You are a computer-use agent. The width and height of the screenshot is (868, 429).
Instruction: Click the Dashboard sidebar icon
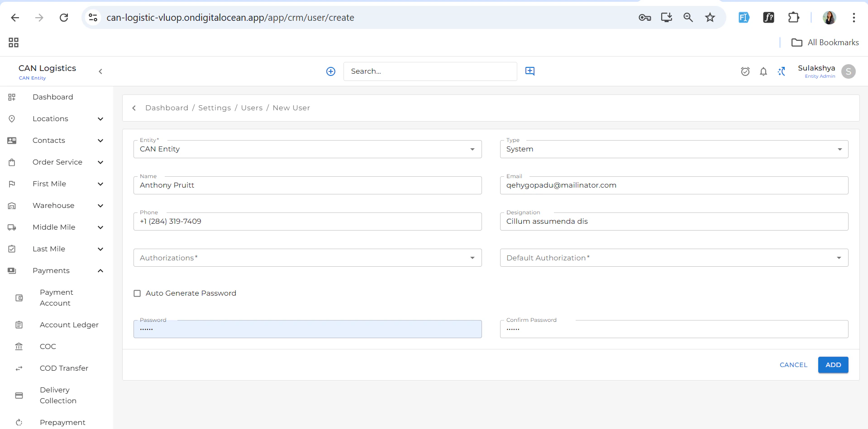click(12, 97)
